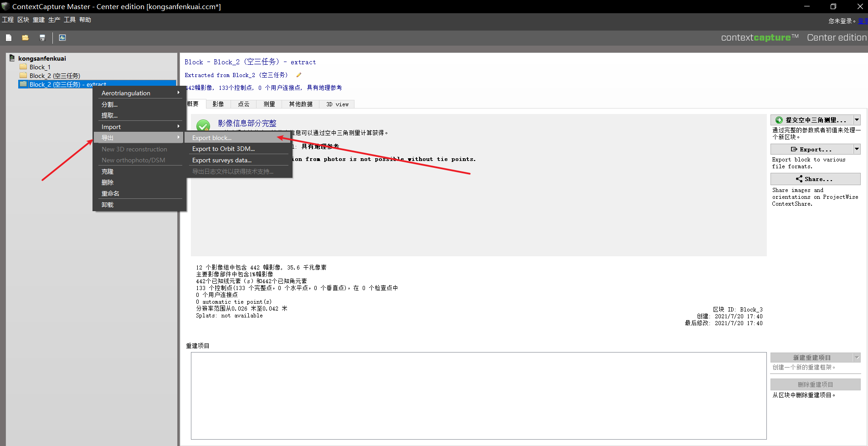Click the 'Extracted from Block_2 (空三任务)' description
Image resolution: width=868 pixels, height=446 pixels.
[236, 75]
